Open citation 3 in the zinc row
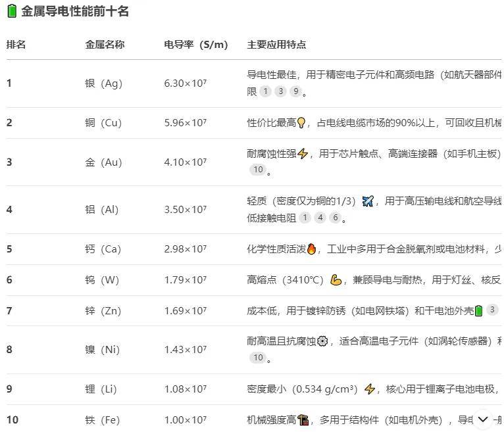This screenshot has height=432, width=504. pyautogui.click(x=492, y=310)
